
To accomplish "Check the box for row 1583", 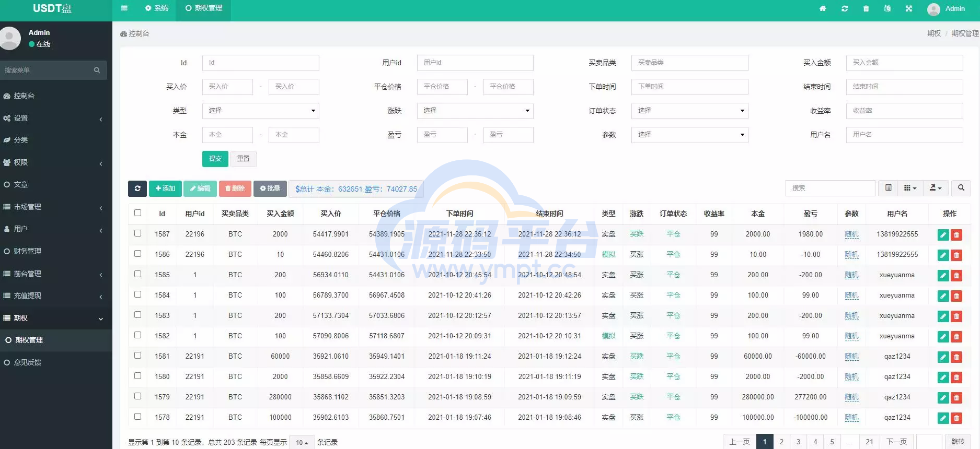I will pyautogui.click(x=137, y=314).
